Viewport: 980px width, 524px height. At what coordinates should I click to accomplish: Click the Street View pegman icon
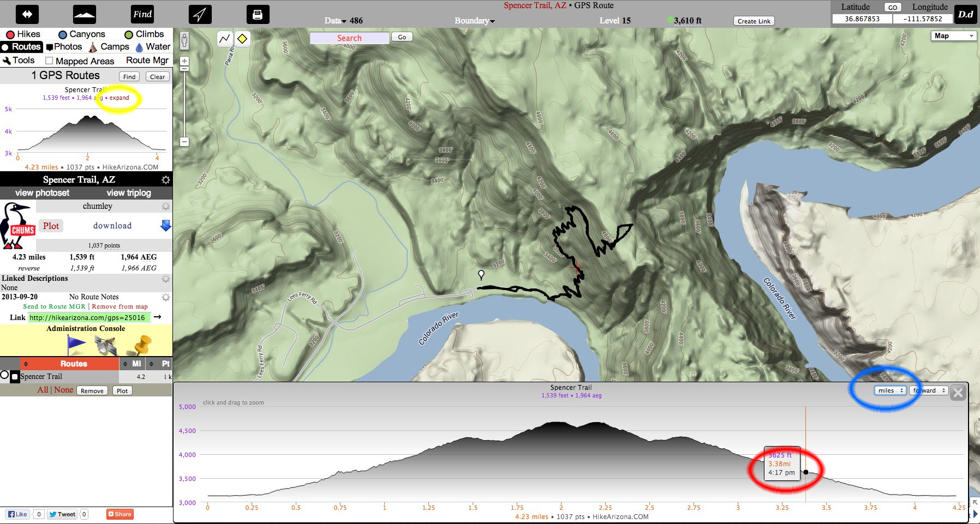tap(184, 40)
